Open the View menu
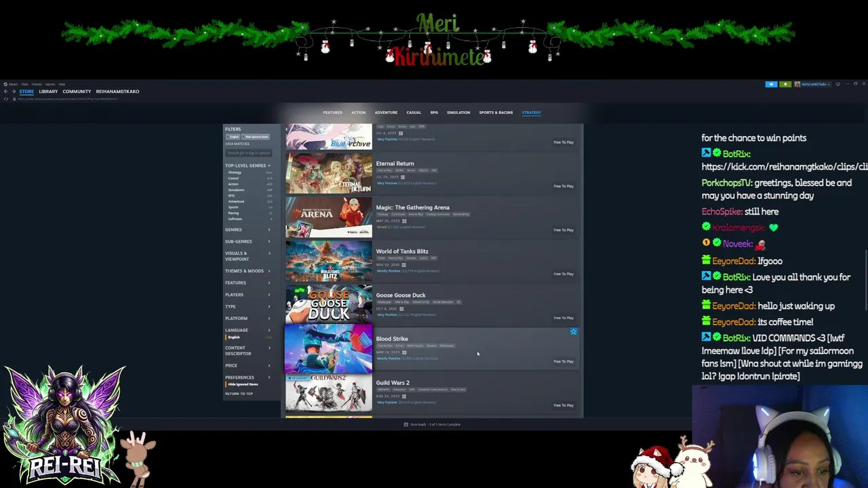868x488 pixels. tap(24, 84)
